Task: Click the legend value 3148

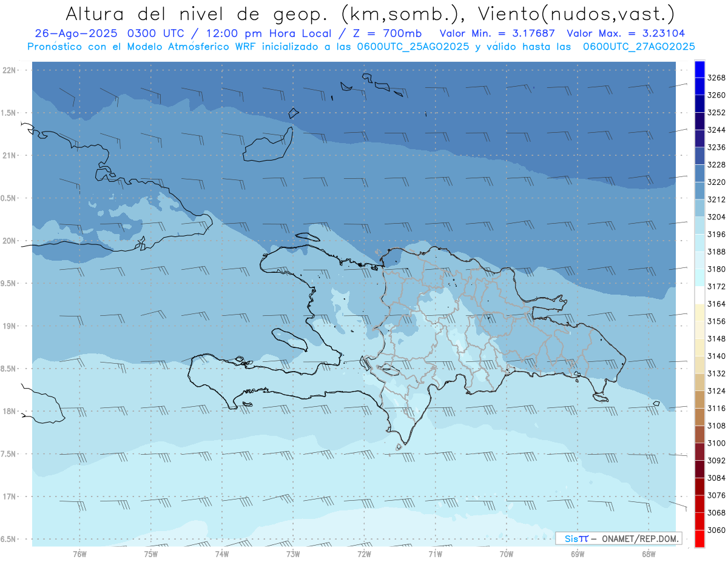Action: pos(716,339)
